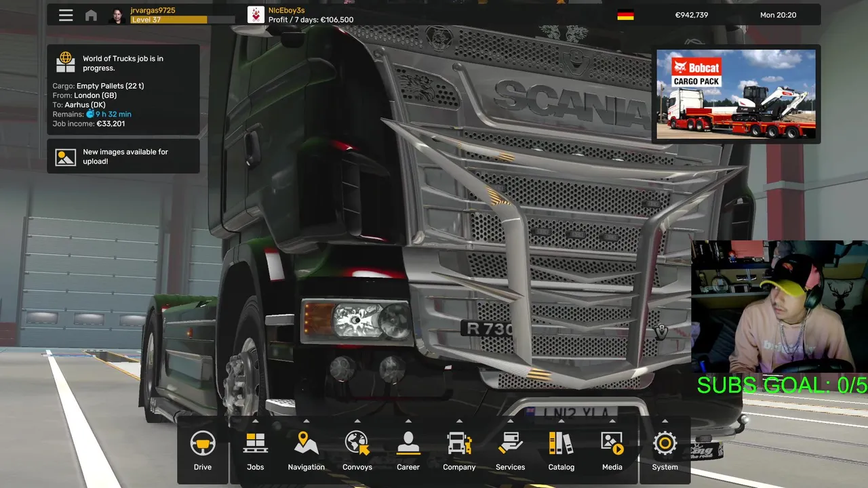Expand the Navigation submenu arrow

(307, 421)
